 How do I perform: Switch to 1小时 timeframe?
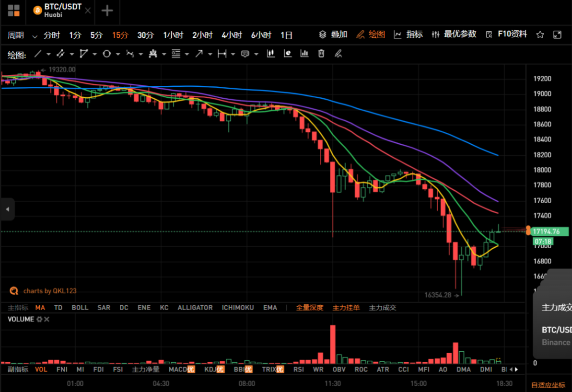pyautogui.click(x=173, y=35)
